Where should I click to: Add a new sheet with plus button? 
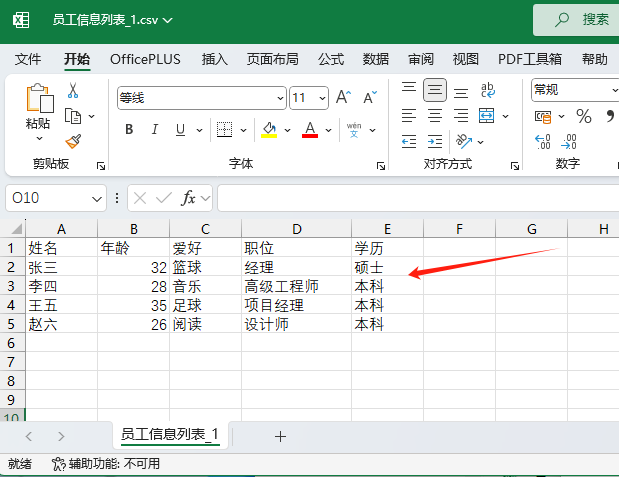(x=280, y=436)
